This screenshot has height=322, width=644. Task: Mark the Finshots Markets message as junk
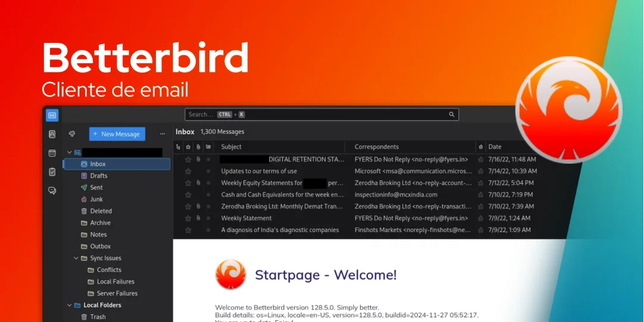click(x=480, y=230)
